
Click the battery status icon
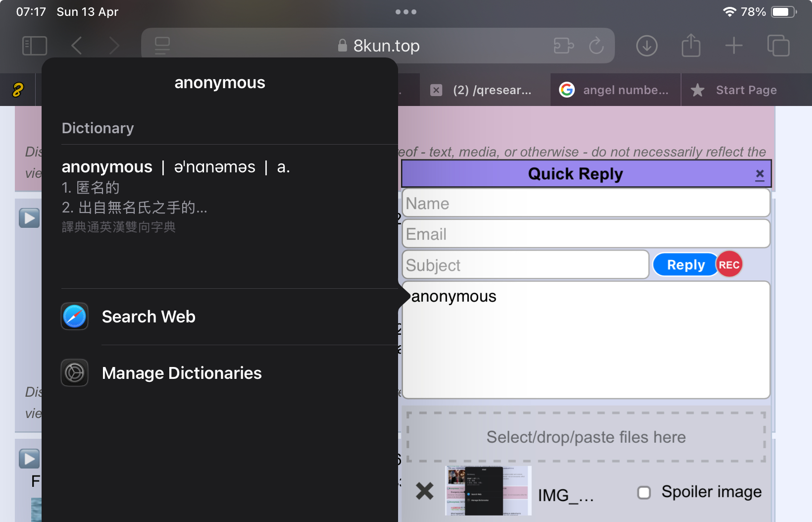(784, 12)
